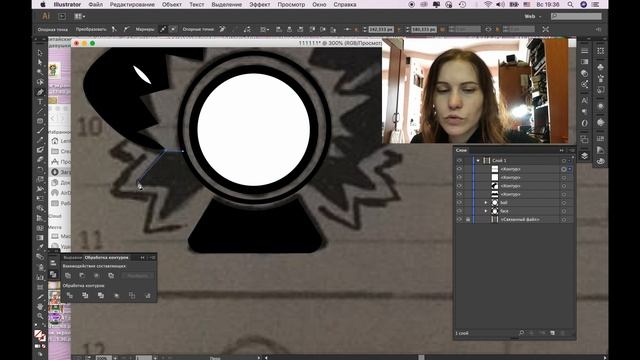Image resolution: width=640 pixels, height=360 pixels.
Task: Expand the ball group in Layers
Action: click(486, 202)
